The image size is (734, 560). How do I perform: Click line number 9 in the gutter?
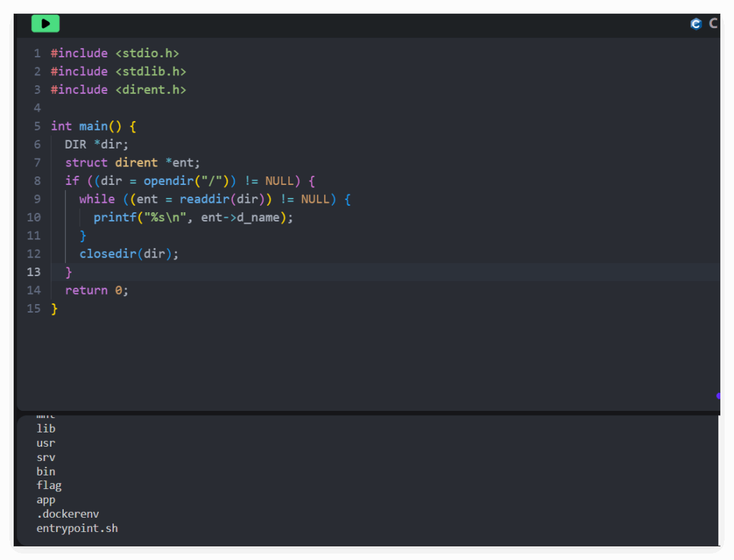[37, 199]
